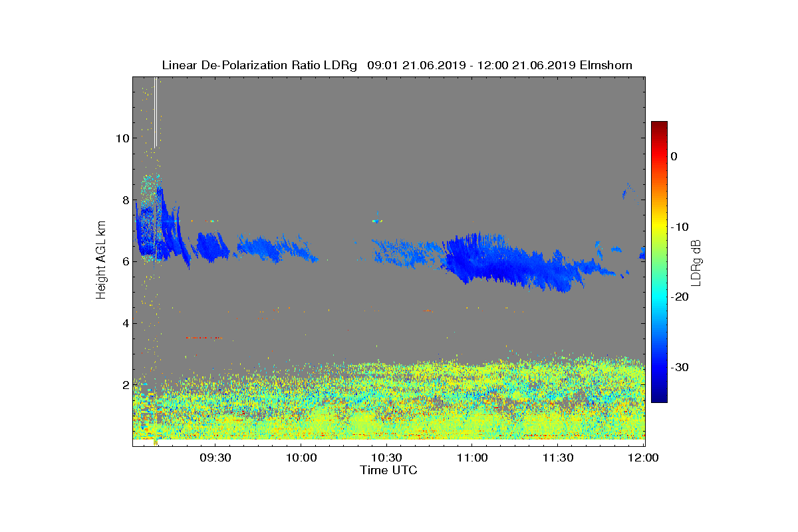Click the "10:00" time tick label
This screenshot has height=532, width=798.
point(301,458)
